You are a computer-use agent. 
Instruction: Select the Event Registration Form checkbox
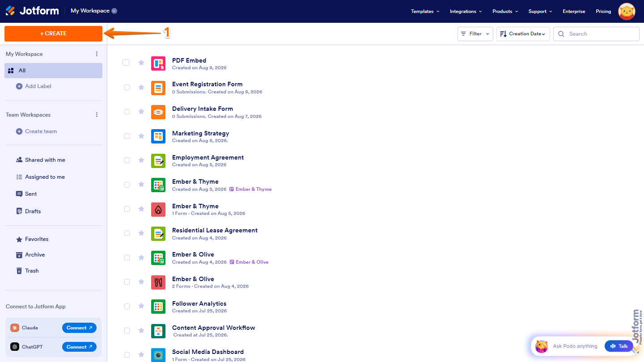coord(127,87)
